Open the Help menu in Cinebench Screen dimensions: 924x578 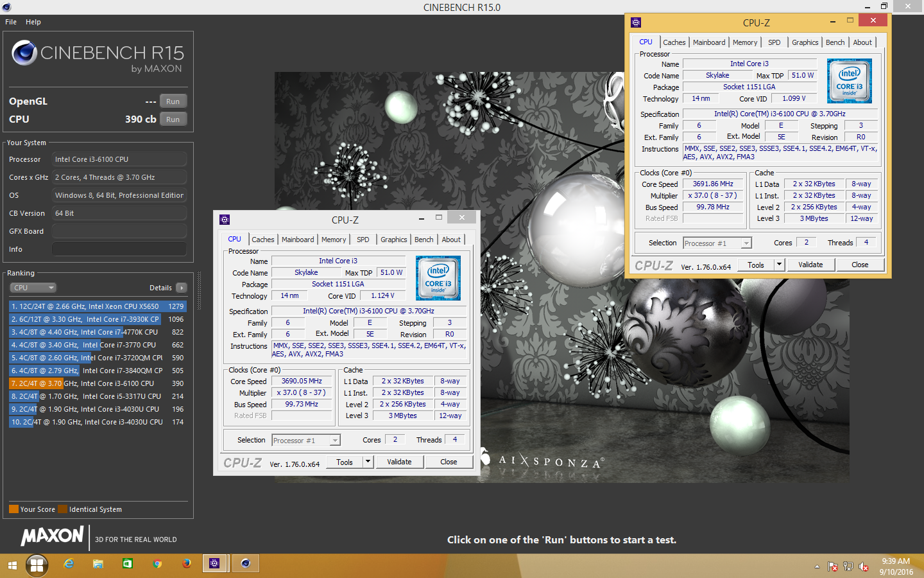pos(33,22)
